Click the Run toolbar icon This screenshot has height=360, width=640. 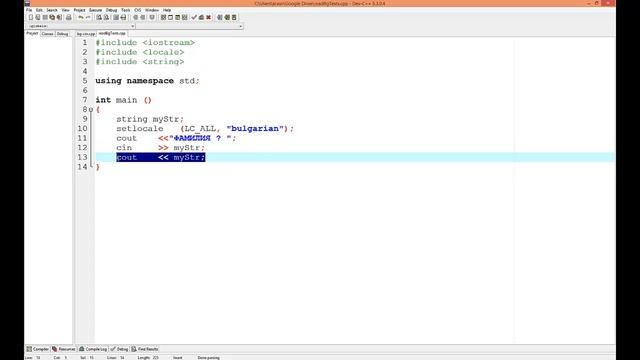point(170,17)
